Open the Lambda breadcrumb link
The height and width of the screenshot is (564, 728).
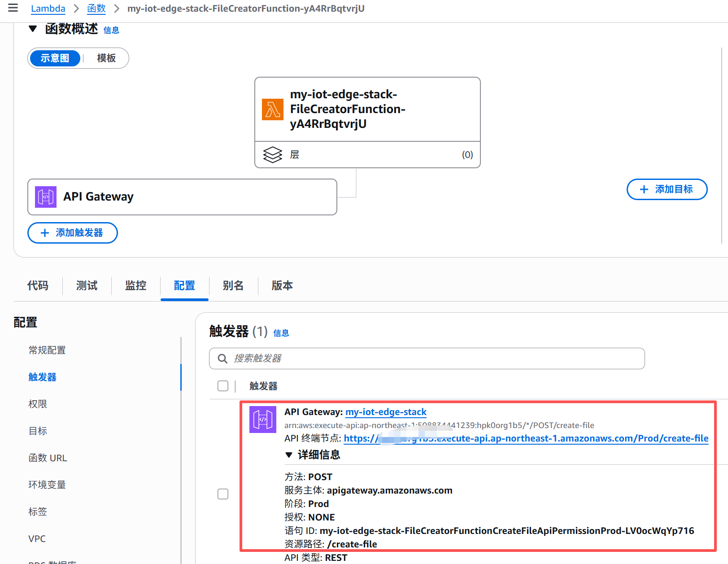[x=48, y=9]
